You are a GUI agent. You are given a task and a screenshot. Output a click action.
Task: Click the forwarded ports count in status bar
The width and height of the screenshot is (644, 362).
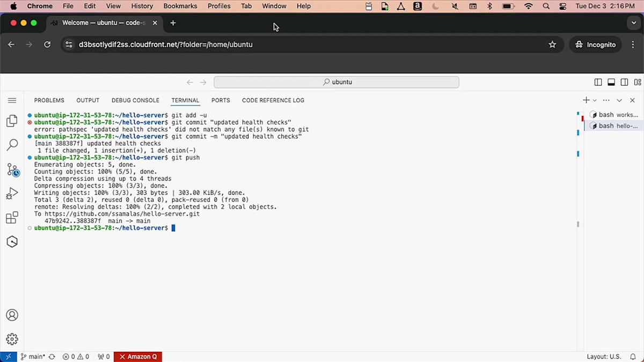[x=104, y=357]
